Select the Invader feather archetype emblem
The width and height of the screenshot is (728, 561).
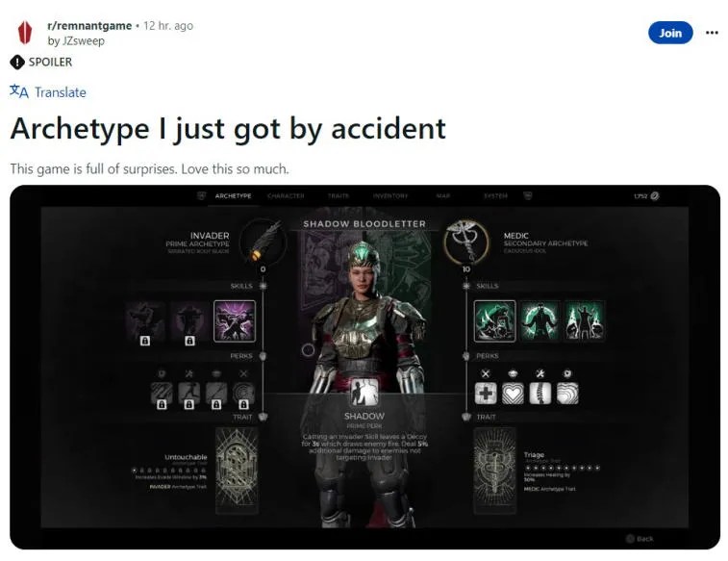pos(264,242)
